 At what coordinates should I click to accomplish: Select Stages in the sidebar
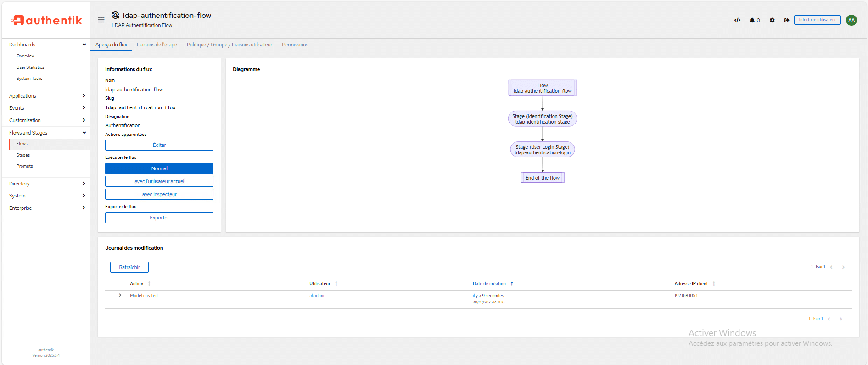pyautogui.click(x=23, y=155)
